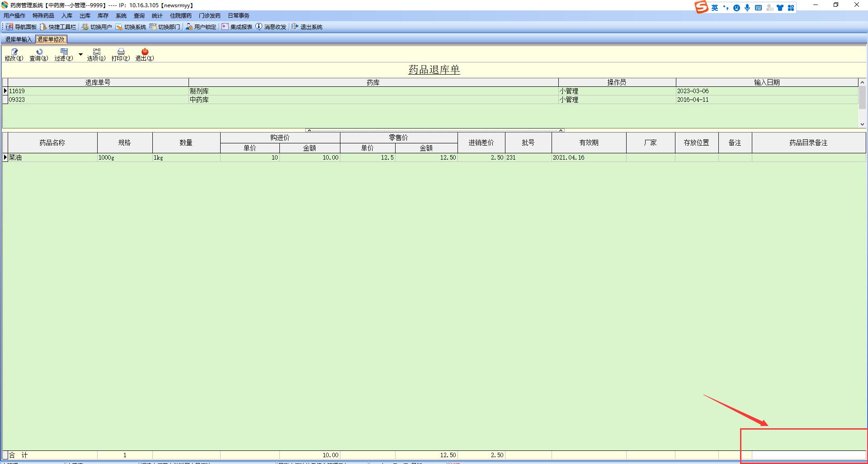Click the 查询(R) query tool

39,55
